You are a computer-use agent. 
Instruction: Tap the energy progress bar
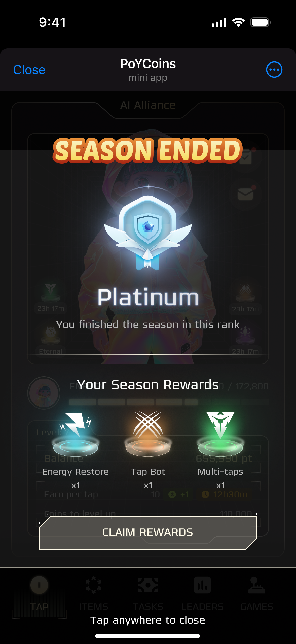169,402
